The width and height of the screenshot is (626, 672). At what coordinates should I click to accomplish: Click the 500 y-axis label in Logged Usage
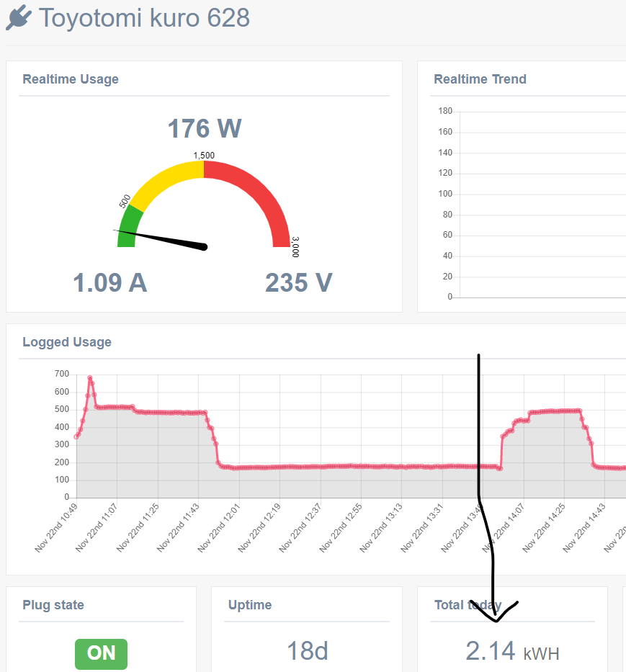(62, 409)
